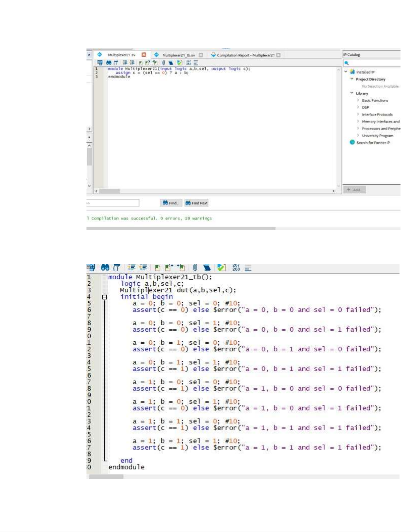Click the Installed IP icon

pos(352,72)
